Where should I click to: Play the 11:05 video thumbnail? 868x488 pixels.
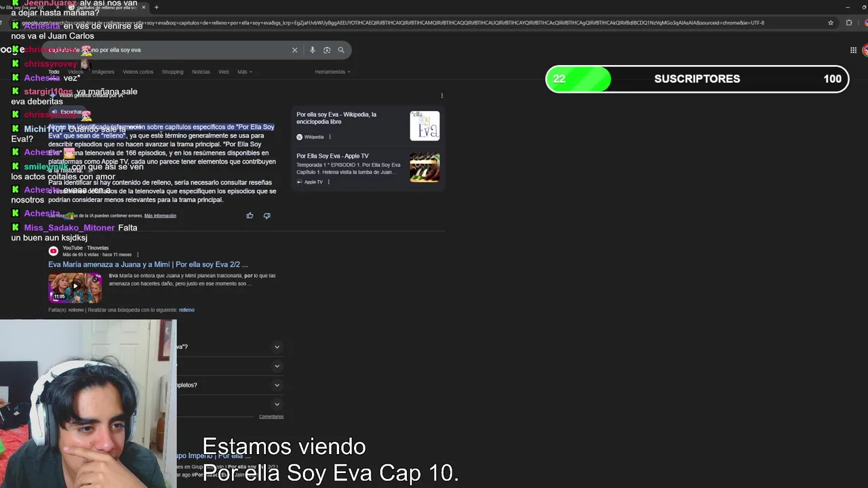pos(75,287)
